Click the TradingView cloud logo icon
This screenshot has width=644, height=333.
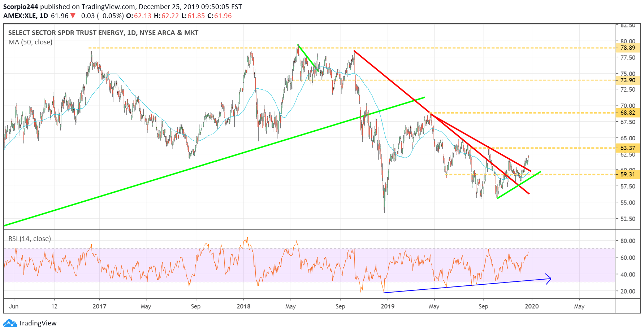point(10,323)
